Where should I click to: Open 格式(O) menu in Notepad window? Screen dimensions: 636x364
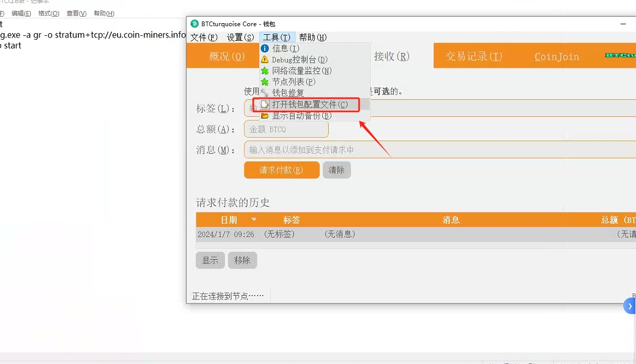tap(49, 13)
